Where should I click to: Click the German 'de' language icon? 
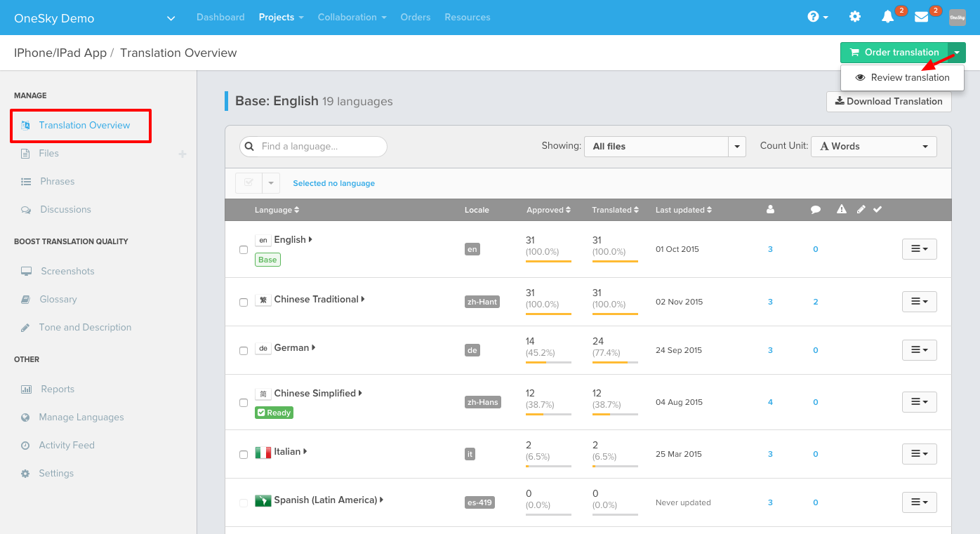263,348
